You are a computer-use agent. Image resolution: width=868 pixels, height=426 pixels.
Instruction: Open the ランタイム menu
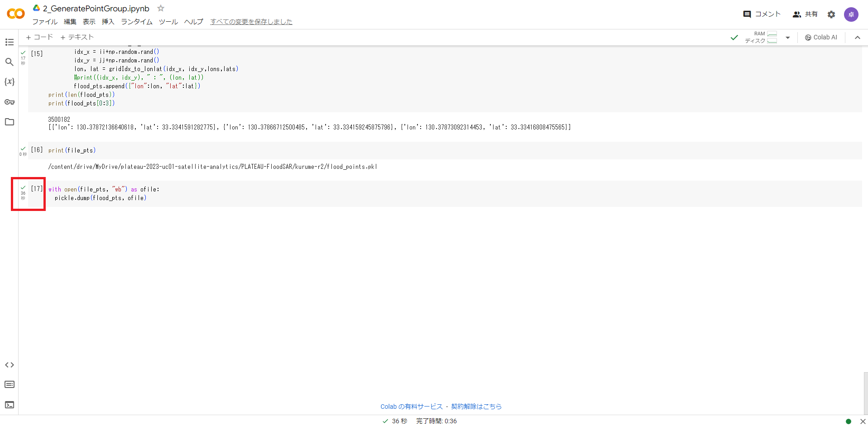136,22
